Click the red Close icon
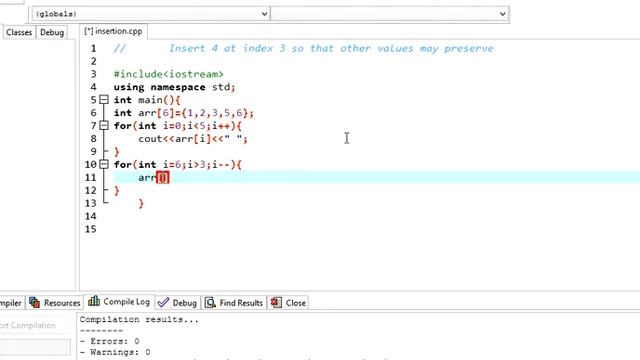 click(x=276, y=302)
